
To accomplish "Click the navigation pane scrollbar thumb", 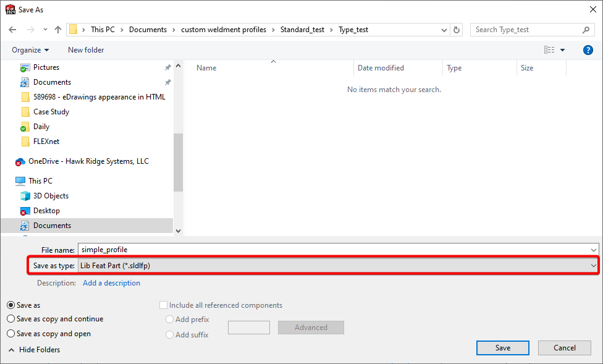I will (x=178, y=163).
